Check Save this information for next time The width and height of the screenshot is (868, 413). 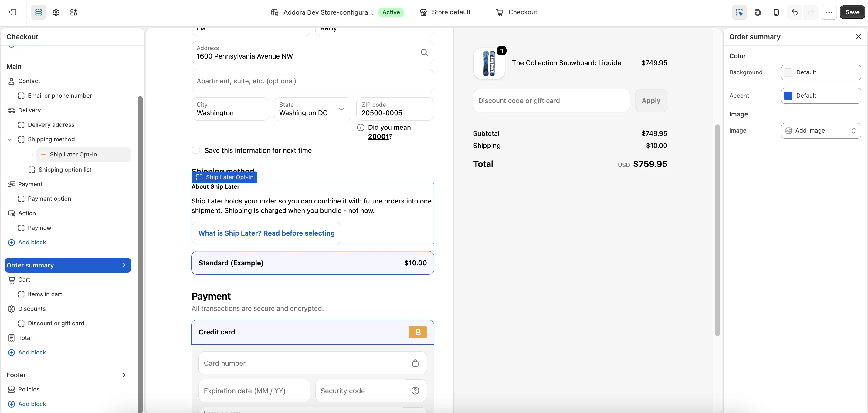click(x=196, y=150)
